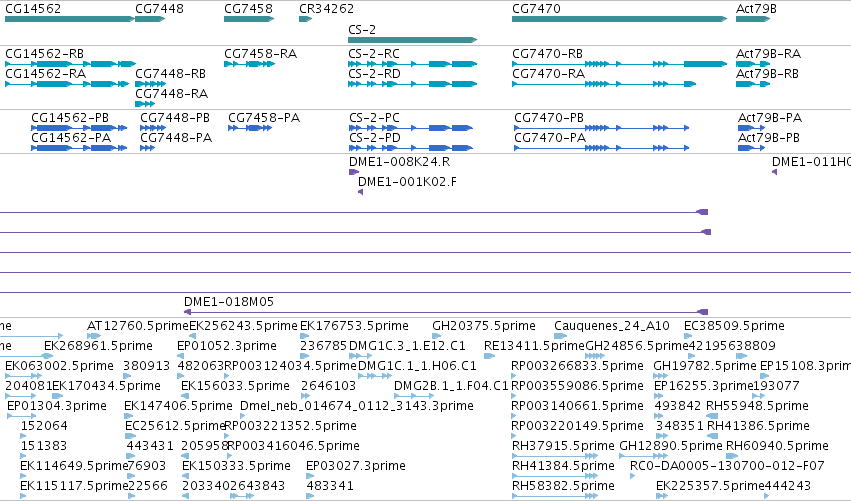Click the DME1-011H0 marker arrow
This screenshot has width=851, height=501.
774,172
